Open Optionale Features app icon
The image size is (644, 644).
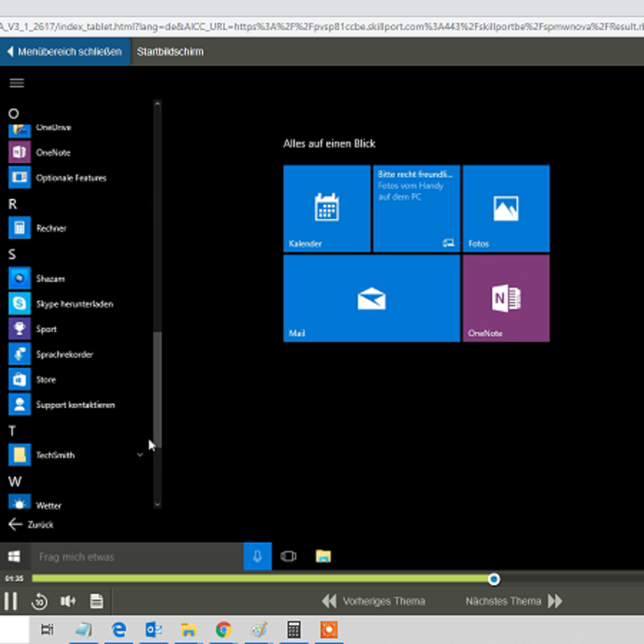point(19,177)
